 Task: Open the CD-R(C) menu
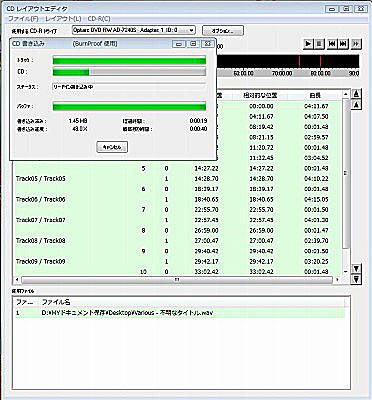coord(99,19)
